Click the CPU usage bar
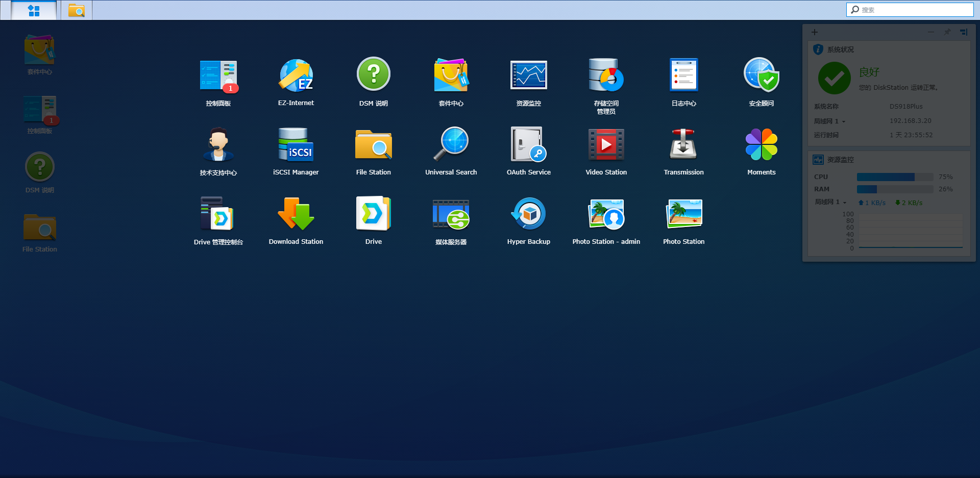Viewport: 980px width, 478px height. (x=895, y=177)
